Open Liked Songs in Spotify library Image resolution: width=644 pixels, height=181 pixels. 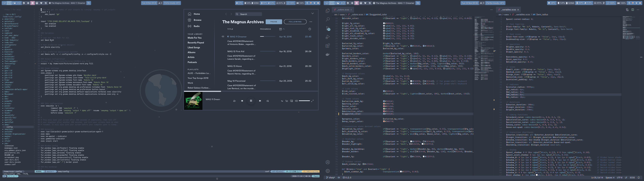194,47
